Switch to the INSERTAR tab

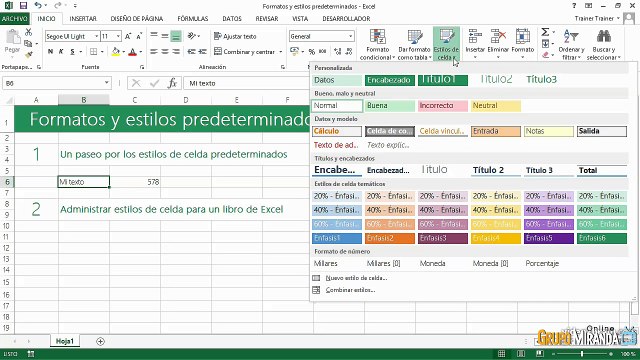tap(83, 18)
